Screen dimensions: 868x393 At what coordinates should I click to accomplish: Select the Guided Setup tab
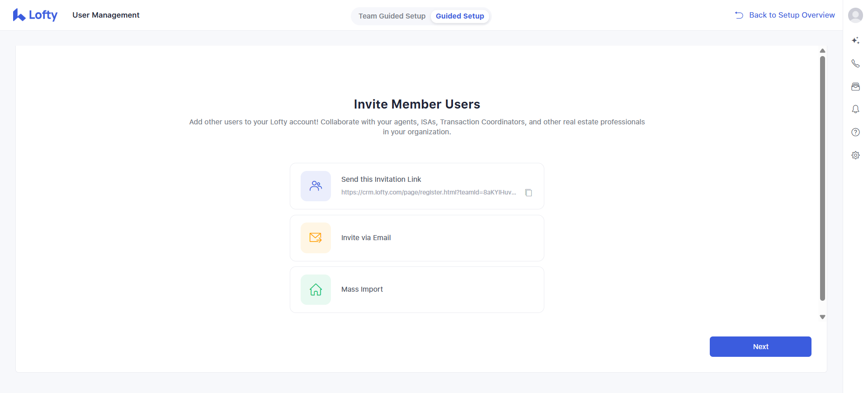[x=460, y=16]
